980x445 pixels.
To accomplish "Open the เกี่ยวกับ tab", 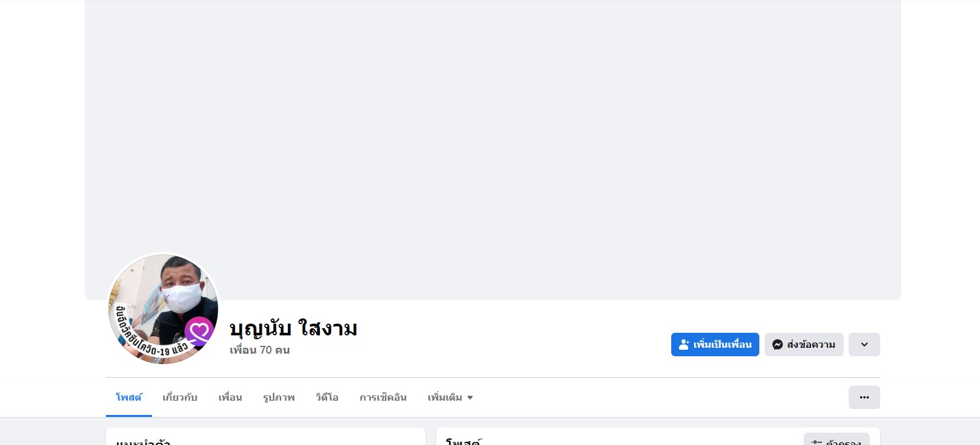I will 180,397.
